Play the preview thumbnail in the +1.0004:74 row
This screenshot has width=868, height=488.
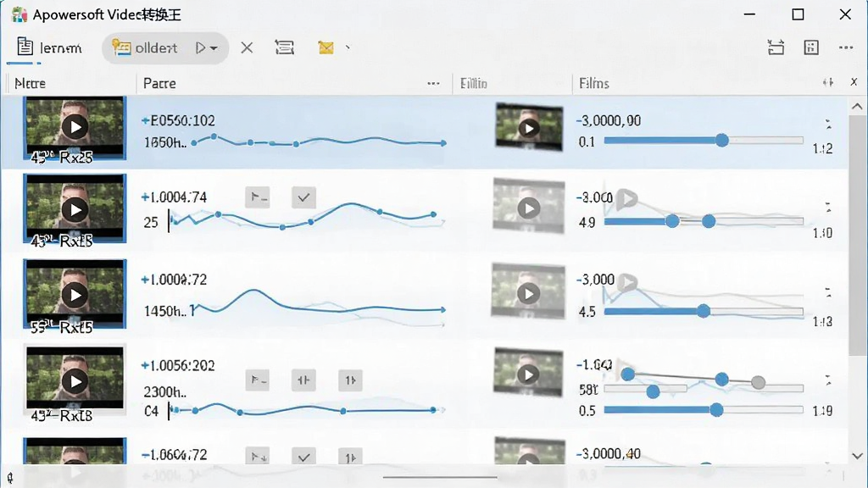(529, 208)
